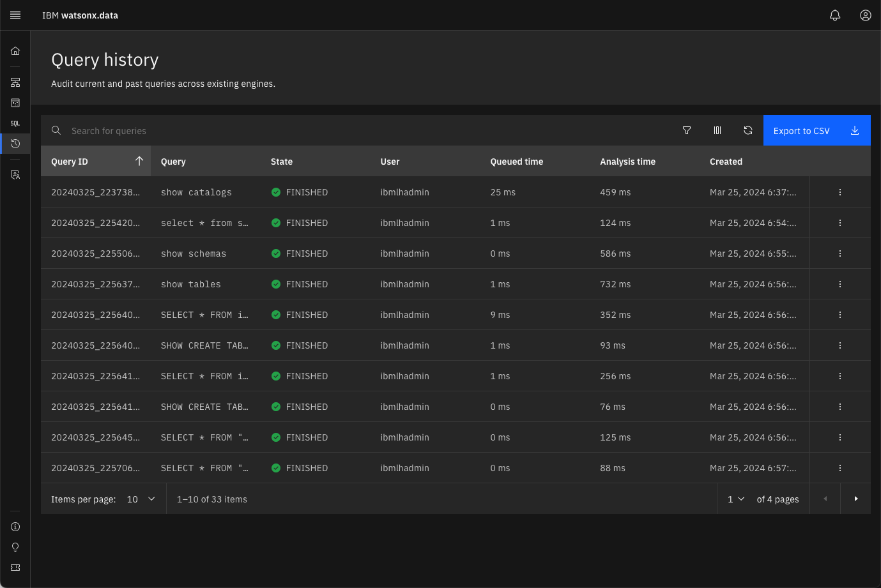Select query ID 20240325_225506 cell
The image size is (881, 588).
click(x=95, y=253)
